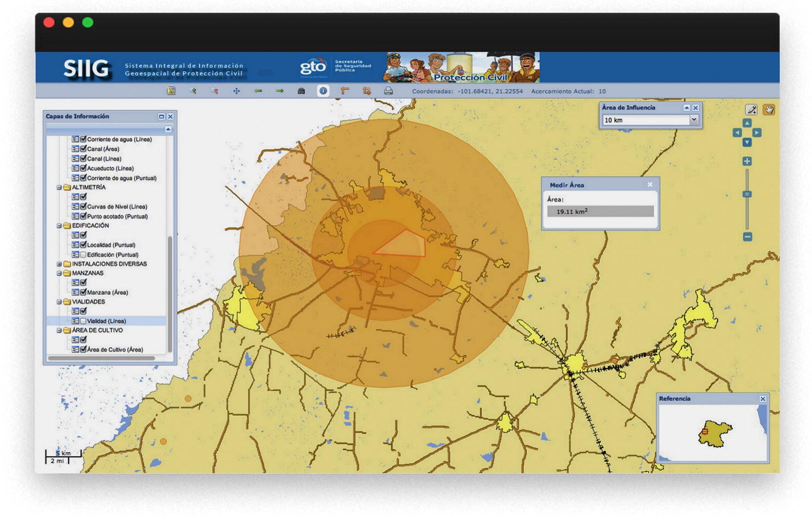Click the zoom out magnifier tool
Screen dimensions: 812x524
[x=214, y=91]
